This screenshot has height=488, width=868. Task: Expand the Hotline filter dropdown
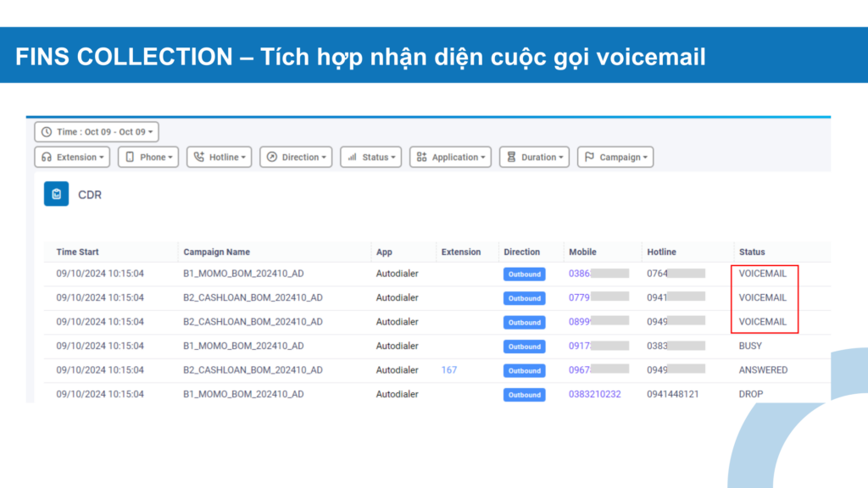tap(219, 158)
